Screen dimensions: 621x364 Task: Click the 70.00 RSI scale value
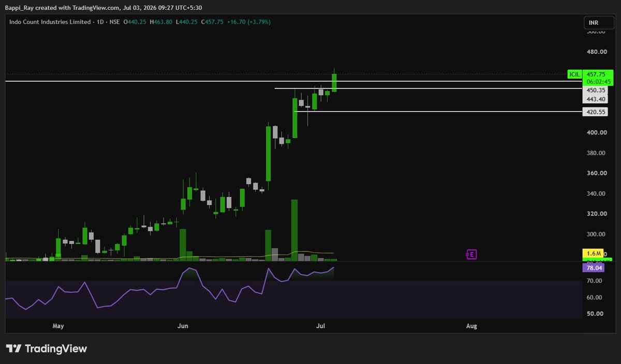click(x=594, y=281)
